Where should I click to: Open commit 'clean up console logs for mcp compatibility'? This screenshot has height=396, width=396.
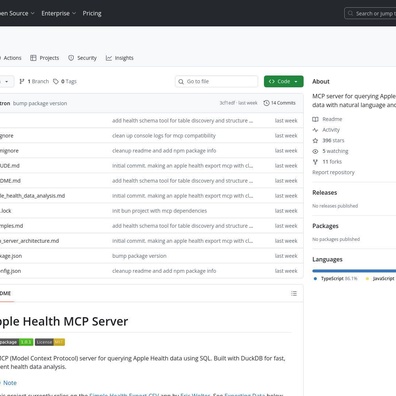click(164, 136)
